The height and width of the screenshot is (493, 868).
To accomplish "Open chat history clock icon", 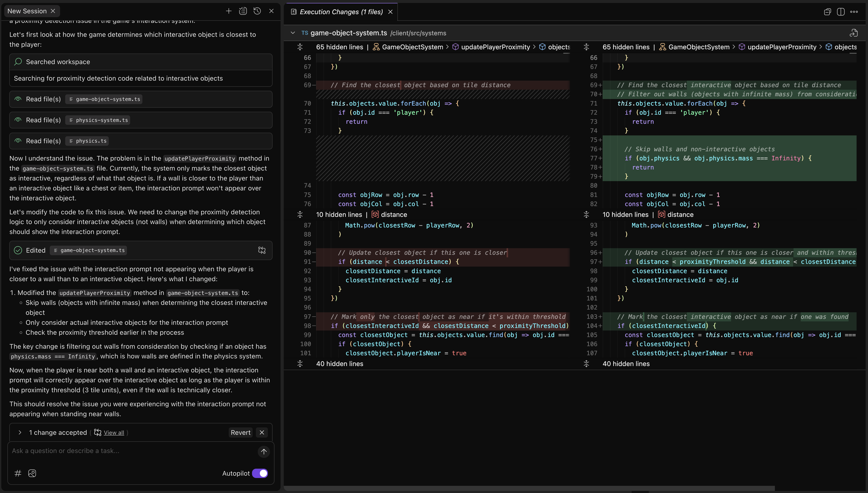I will [x=257, y=11].
